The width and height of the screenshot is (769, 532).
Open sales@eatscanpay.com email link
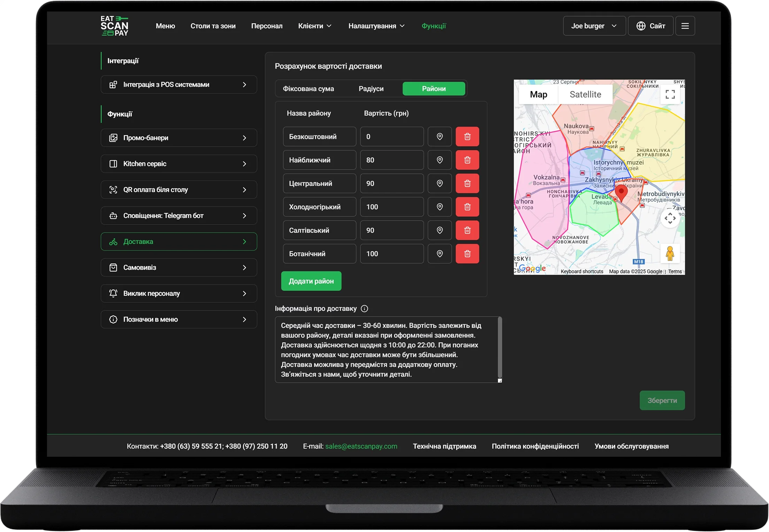point(361,446)
